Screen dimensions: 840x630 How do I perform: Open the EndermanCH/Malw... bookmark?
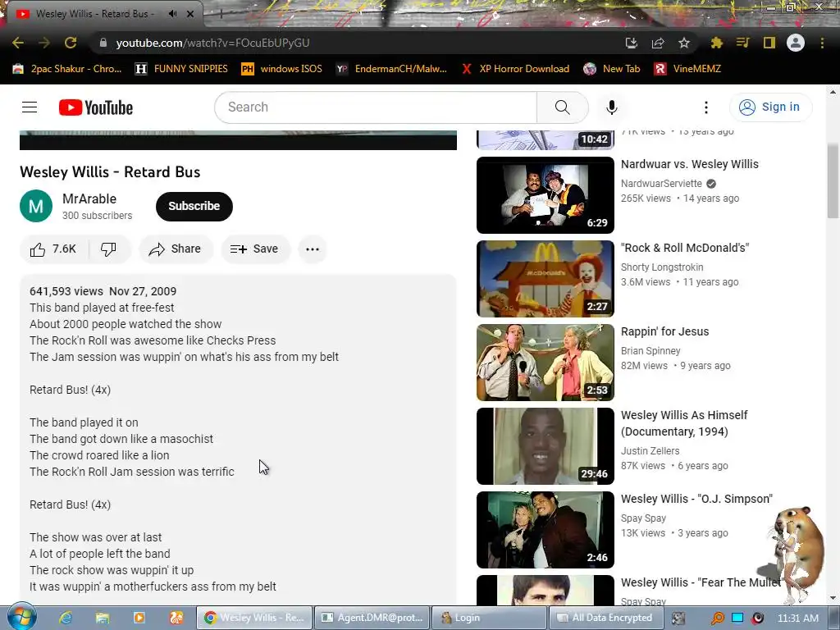[x=391, y=69]
